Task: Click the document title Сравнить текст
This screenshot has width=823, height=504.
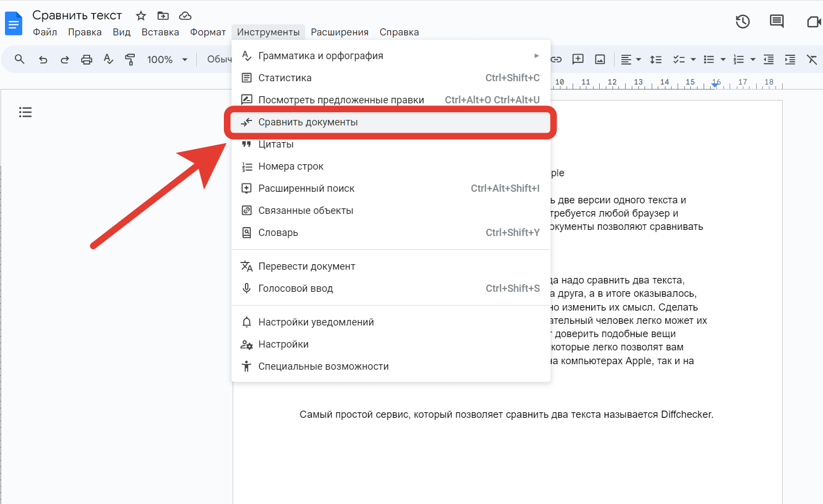Action: [x=77, y=15]
